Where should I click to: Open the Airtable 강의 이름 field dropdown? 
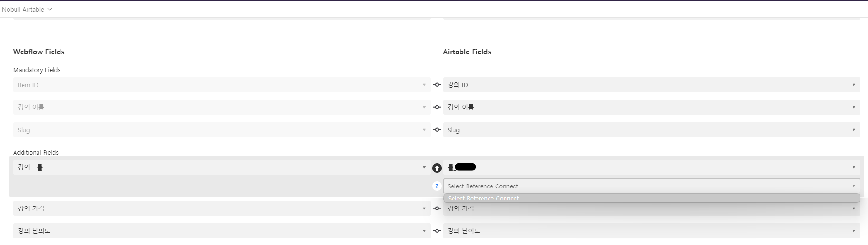[651, 107]
